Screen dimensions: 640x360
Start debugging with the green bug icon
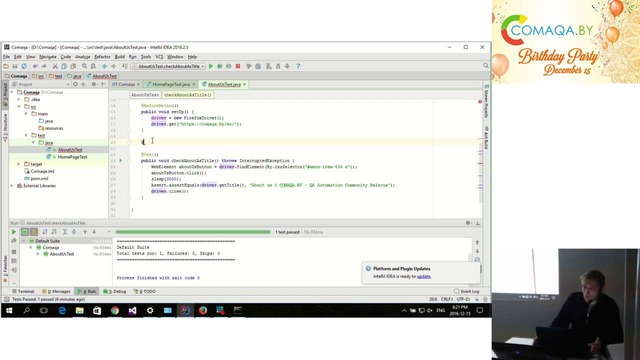coord(220,66)
